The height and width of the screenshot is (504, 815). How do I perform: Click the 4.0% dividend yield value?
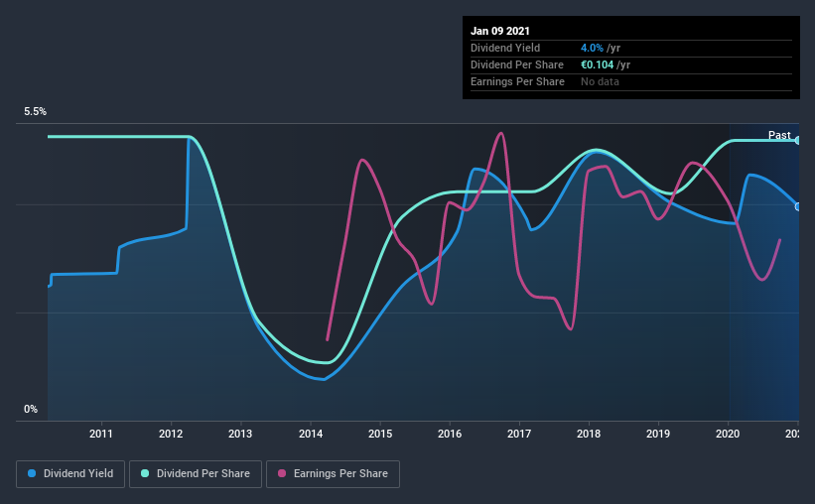[x=592, y=48]
